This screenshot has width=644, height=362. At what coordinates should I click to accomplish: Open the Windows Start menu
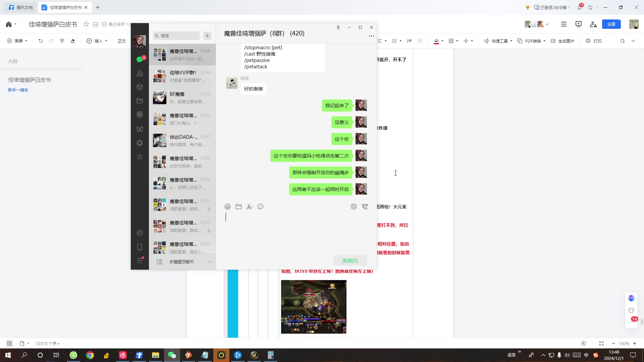(x=8, y=355)
